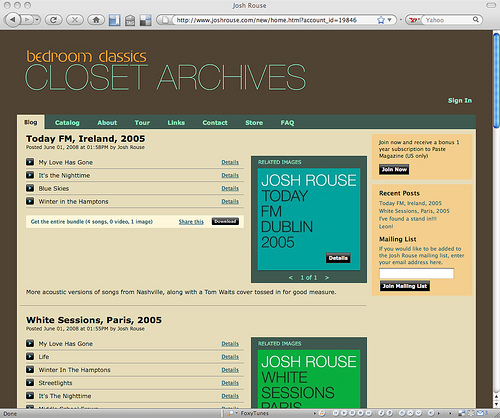Viewport: 500px width, 418px height.
Task: Go to the browser Home icon
Action: click(96, 20)
